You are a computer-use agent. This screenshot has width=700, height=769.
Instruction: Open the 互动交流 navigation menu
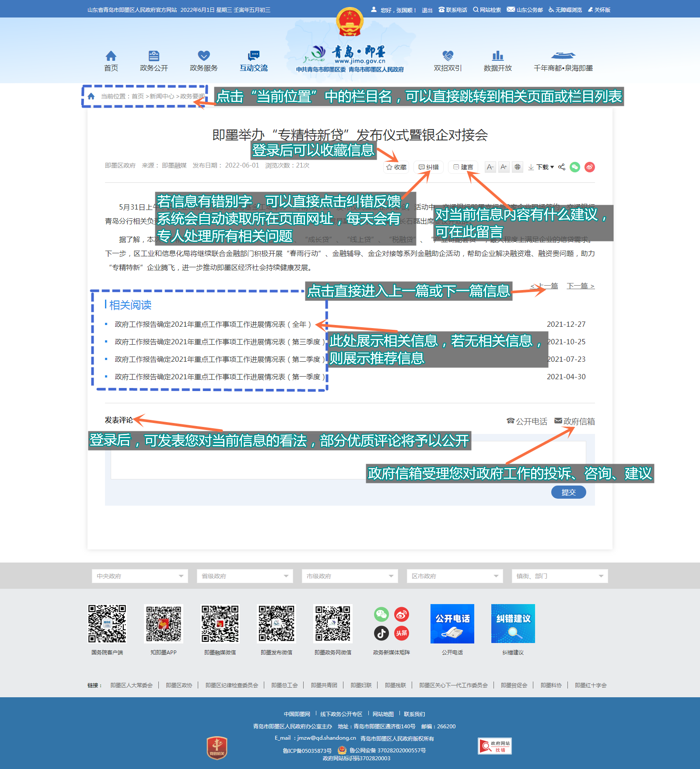coord(253,61)
